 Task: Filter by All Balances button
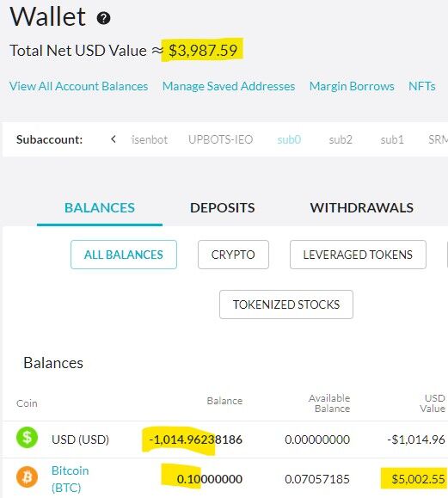tap(124, 255)
